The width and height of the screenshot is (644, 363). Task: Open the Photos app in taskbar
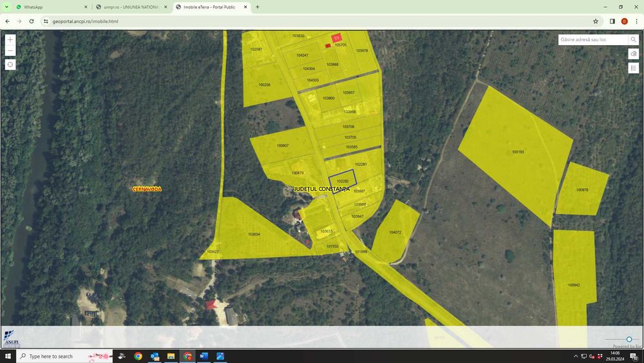coord(220,356)
